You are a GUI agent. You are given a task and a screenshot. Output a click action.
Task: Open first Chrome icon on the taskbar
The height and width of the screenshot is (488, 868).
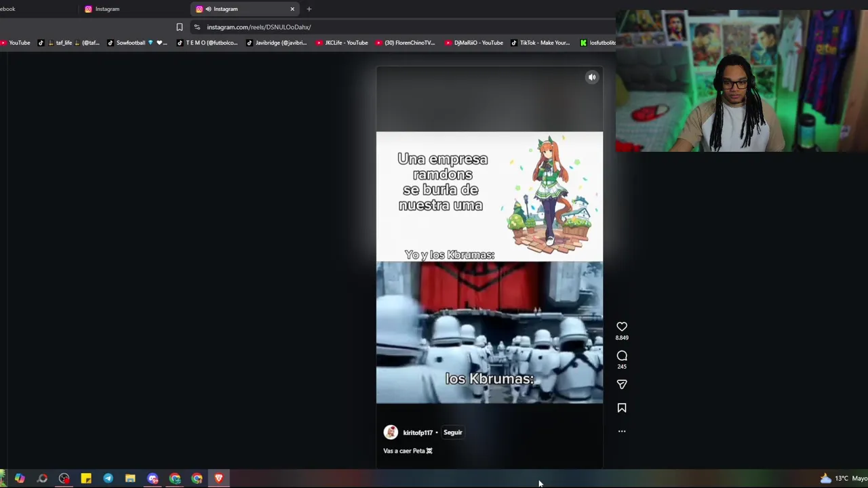[175, 479]
